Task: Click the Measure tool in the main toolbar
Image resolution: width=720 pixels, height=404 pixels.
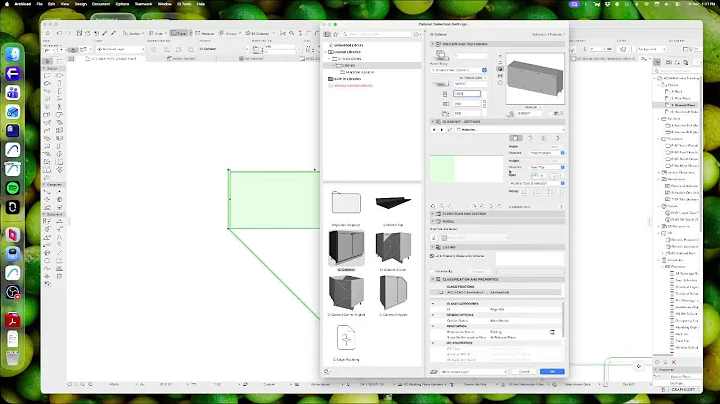Action: [x=205, y=33]
